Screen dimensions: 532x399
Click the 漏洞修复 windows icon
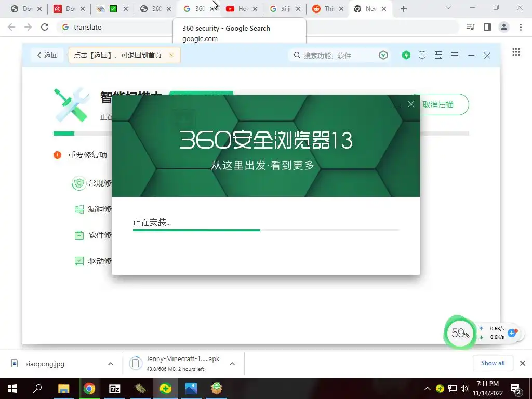coord(79,209)
